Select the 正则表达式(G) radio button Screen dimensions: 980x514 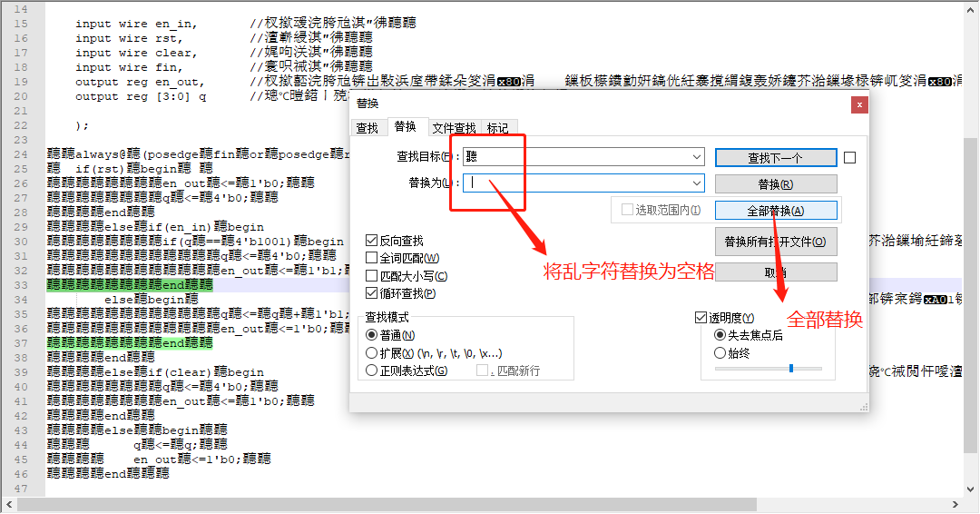(x=371, y=371)
